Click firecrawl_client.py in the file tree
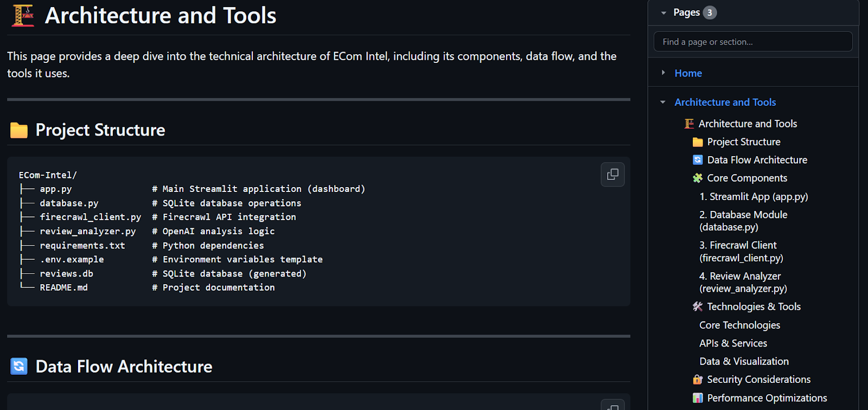The height and width of the screenshot is (410, 868). coord(90,217)
